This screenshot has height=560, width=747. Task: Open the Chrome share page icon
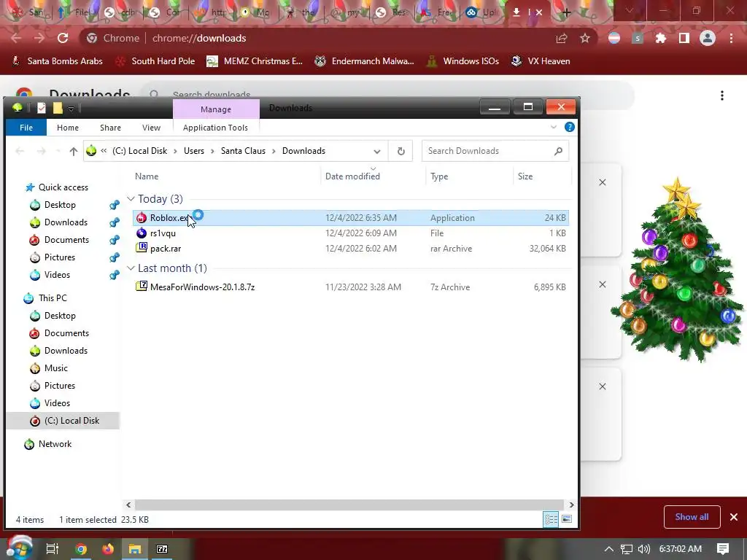[562, 38]
